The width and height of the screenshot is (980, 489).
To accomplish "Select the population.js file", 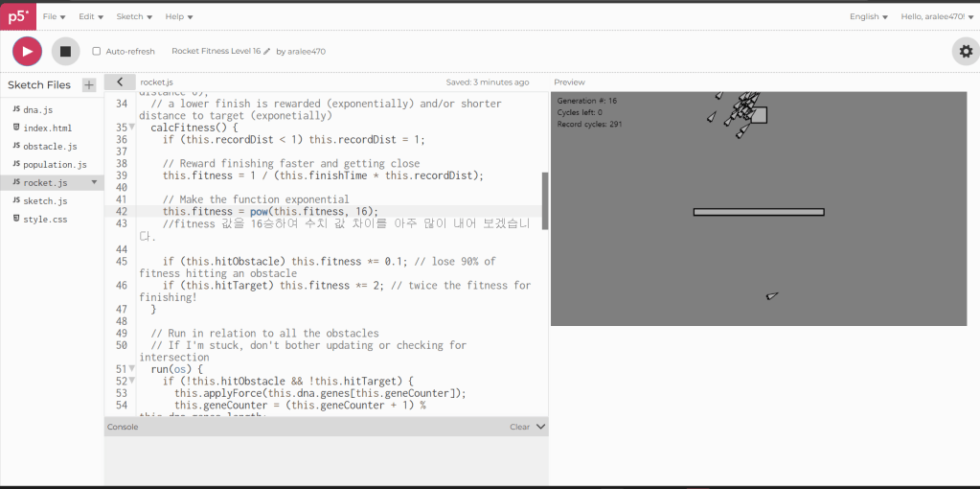I will point(55,165).
